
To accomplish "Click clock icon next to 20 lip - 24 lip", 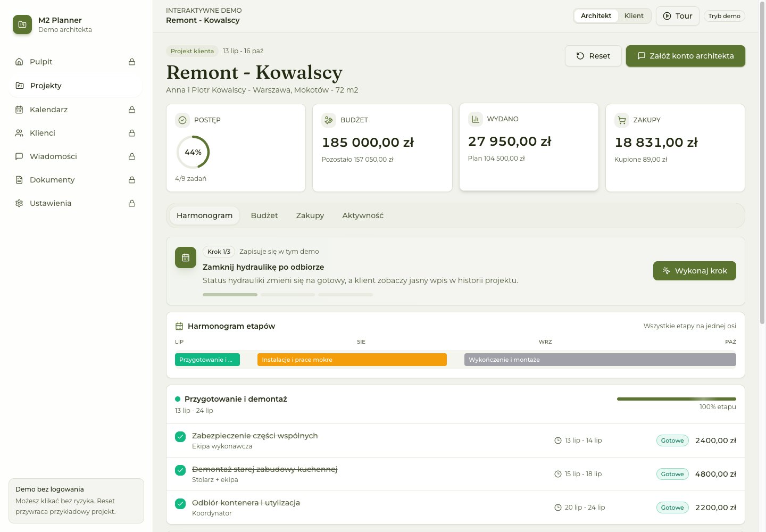I will [x=558, y=508].
